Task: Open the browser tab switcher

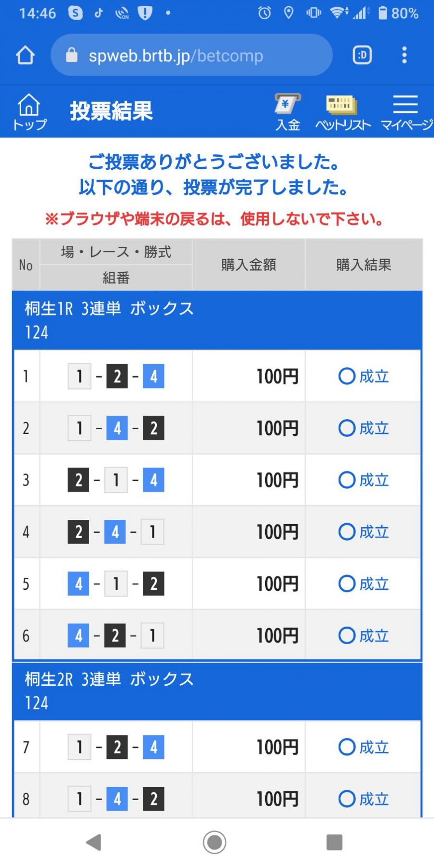Action: click(362, 55)
